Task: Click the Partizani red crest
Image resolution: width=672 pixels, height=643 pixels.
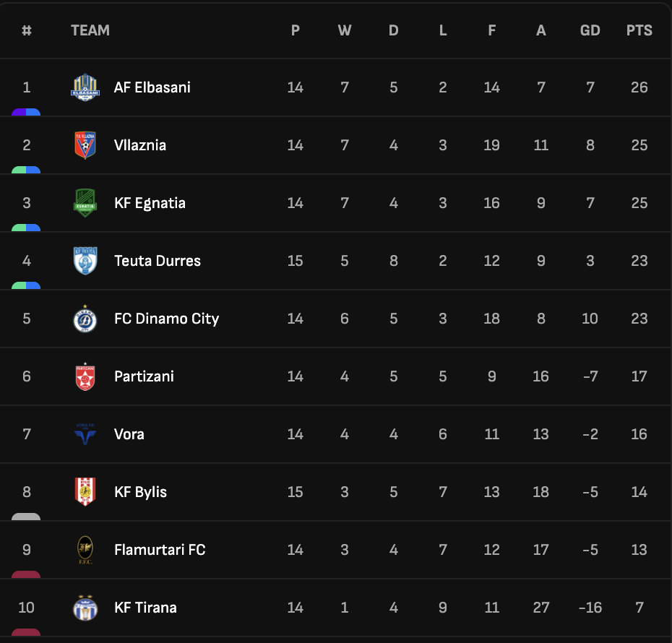Action: point(85,376)
